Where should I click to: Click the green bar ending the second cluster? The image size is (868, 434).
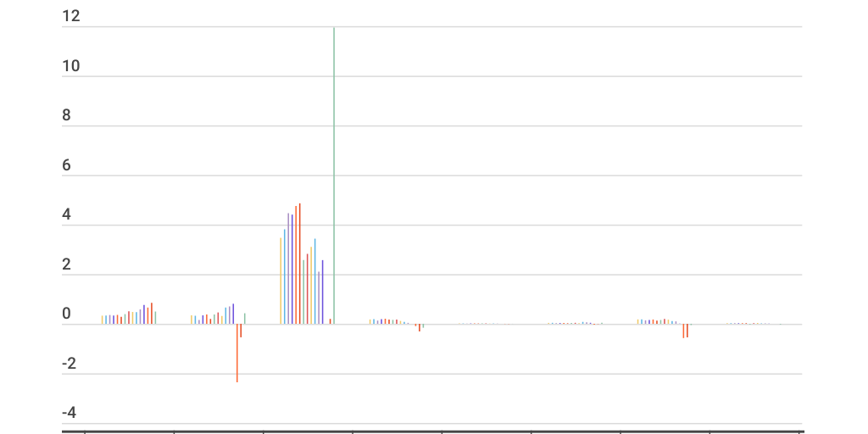245,319
